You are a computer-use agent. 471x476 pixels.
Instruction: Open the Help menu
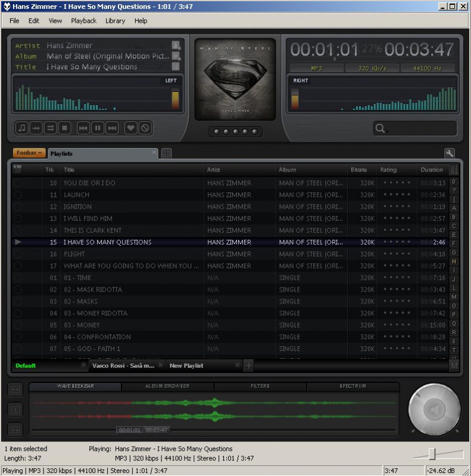pyautogui.click(x=141, y=21)
